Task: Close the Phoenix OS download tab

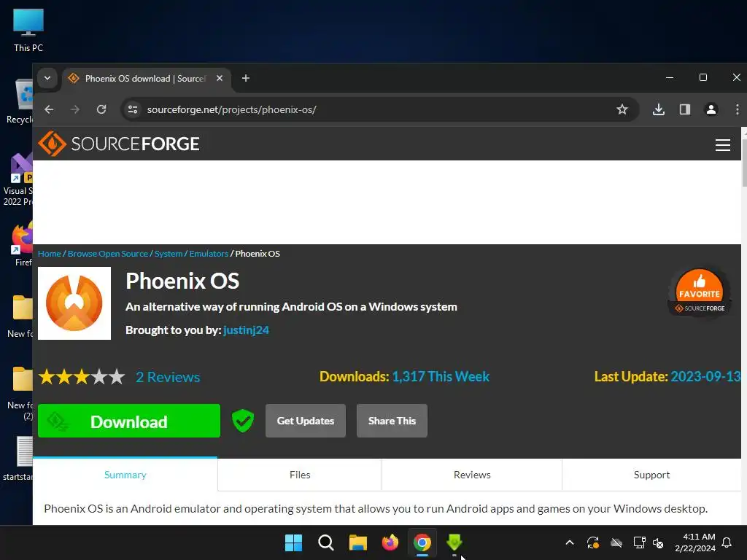Action: tap(219, 78)
